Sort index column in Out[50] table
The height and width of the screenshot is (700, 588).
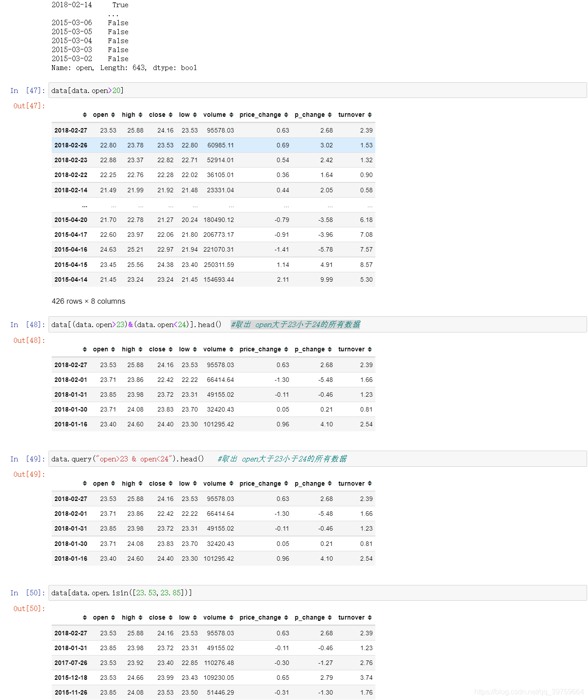(85, 618)
